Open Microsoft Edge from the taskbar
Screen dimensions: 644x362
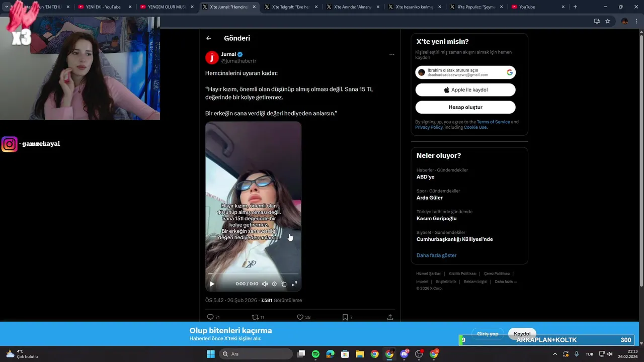[x=330, y=354]
